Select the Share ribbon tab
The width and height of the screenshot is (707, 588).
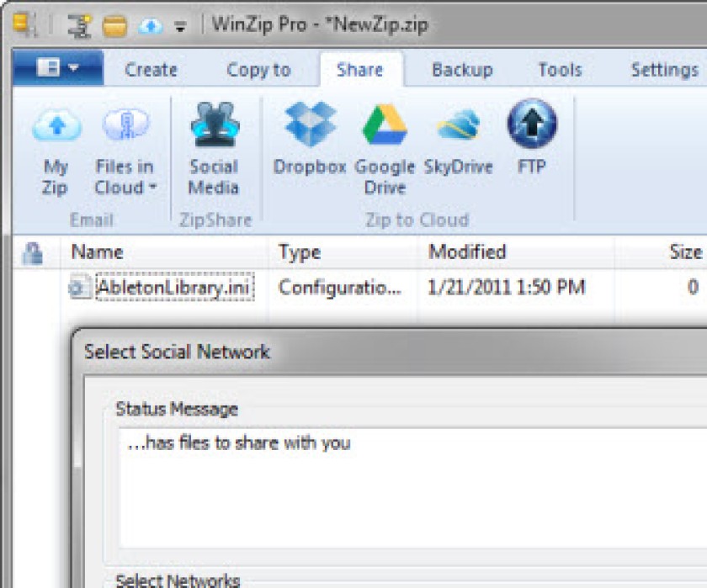[360, 70]
